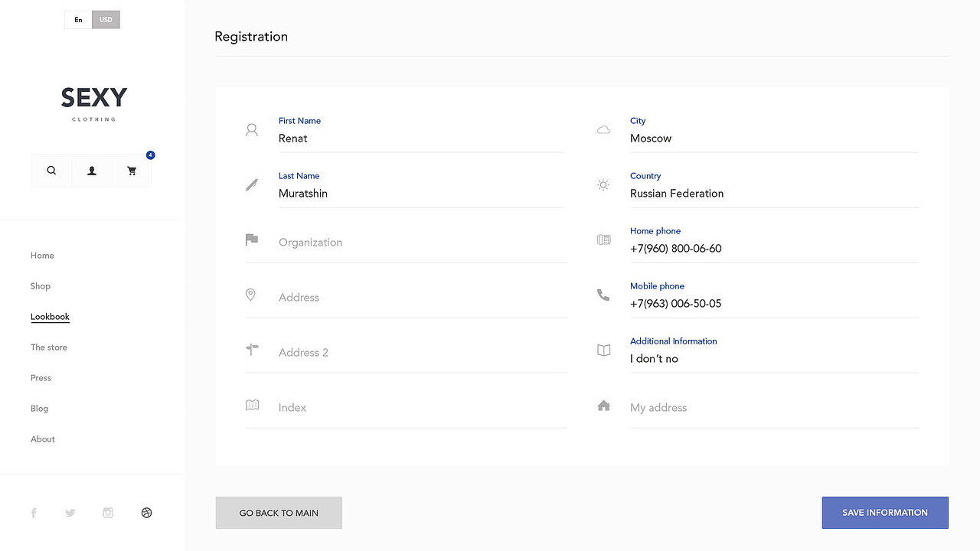980x551 pixels.
Task: Focus the Mobile phone input
Action: (x=773, y=304)
